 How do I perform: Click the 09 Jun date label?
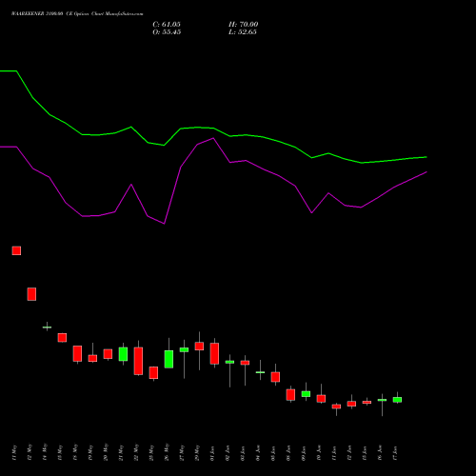click(304, 453)
